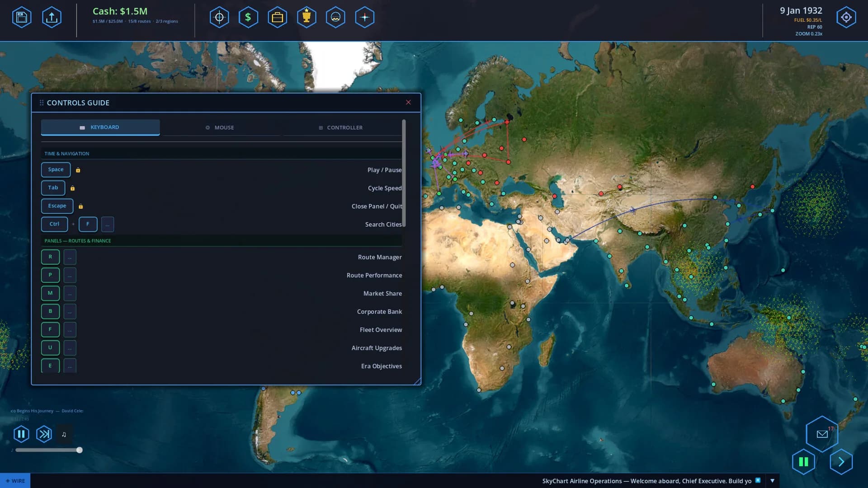868x488 pixels.
Task: Toggle the music player pause button
Action: pyautogui.click(x=21, y=434)
